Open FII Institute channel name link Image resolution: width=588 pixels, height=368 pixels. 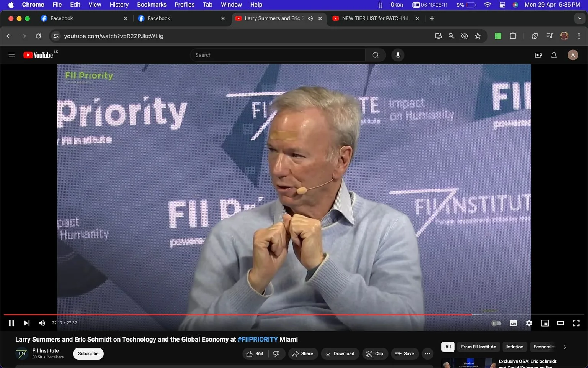46,350
